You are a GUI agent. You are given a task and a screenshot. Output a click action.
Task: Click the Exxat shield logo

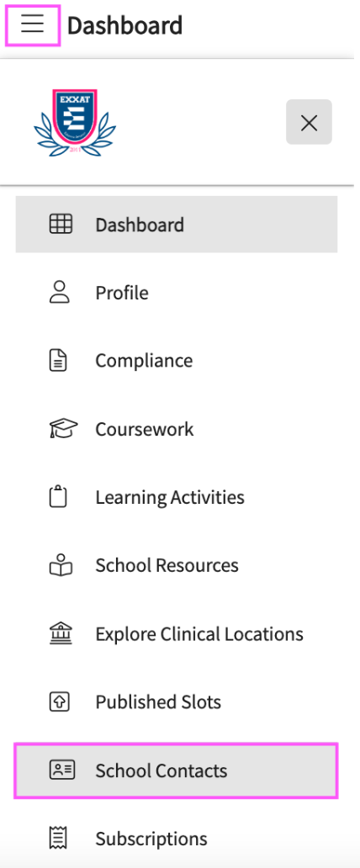coord(75,122)
